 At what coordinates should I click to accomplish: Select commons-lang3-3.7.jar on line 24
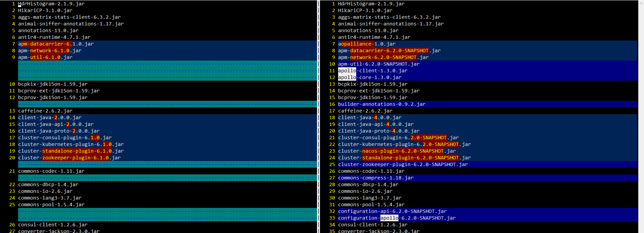[x=50, y=198]
